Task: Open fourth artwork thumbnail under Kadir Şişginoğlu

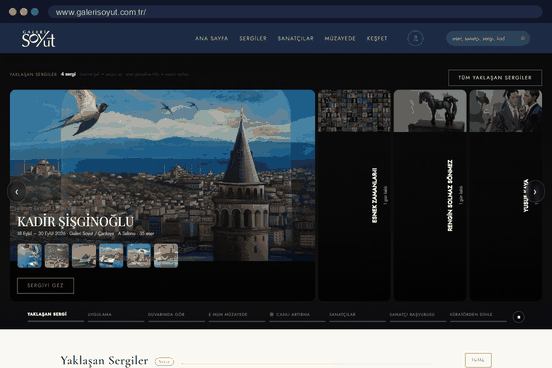Action: point(111,256)
